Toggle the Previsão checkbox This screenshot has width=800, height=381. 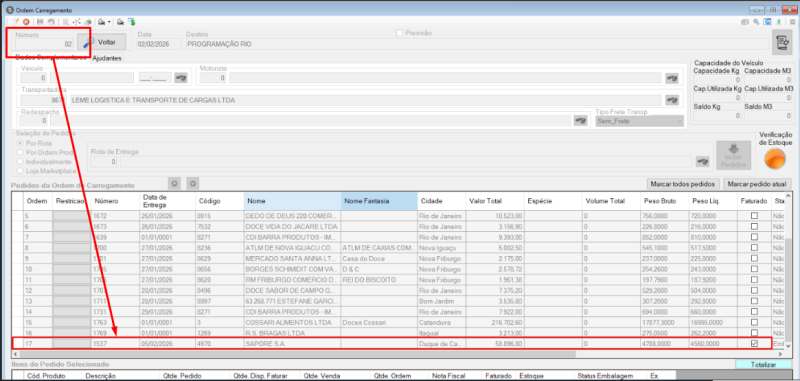pos(400,33)
